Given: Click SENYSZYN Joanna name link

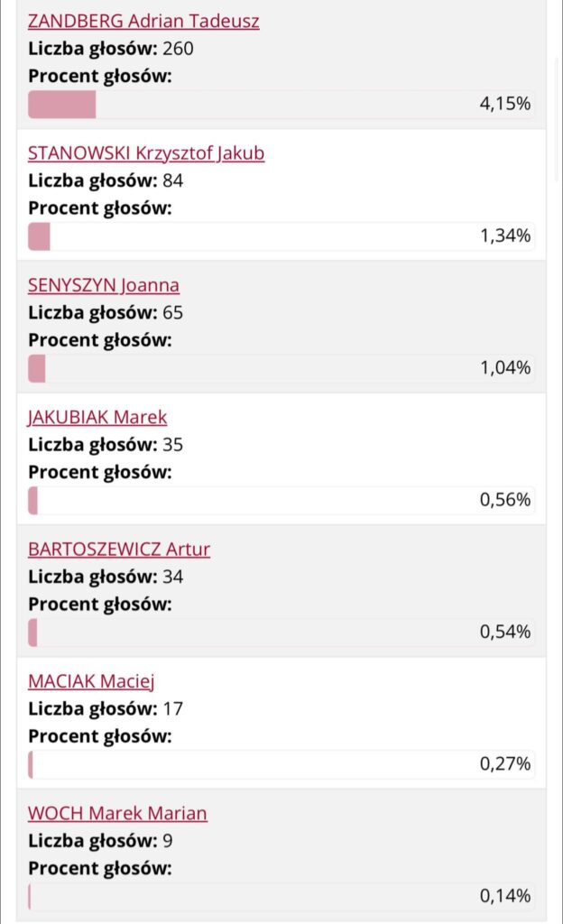Looking at the screenshot, I should click(x=104, y=285).
